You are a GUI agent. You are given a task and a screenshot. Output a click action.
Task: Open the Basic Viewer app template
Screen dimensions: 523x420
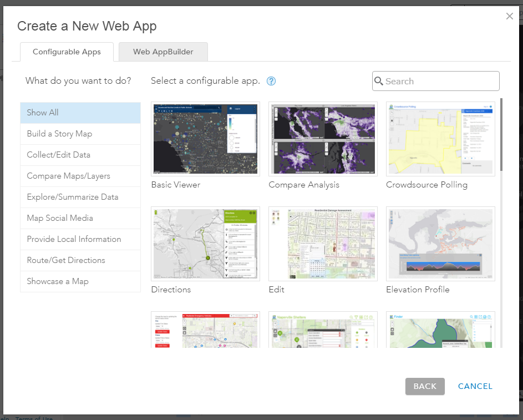pos(205,139)
